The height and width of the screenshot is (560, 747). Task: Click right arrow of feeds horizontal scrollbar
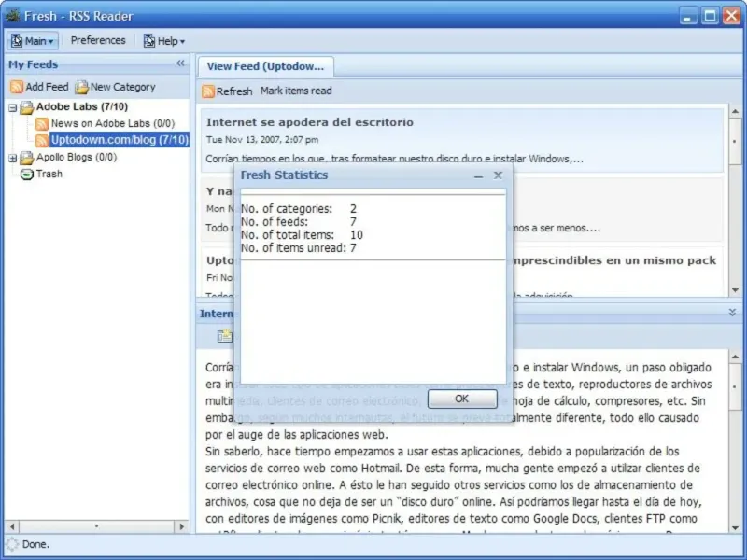(x=181, y=526)
